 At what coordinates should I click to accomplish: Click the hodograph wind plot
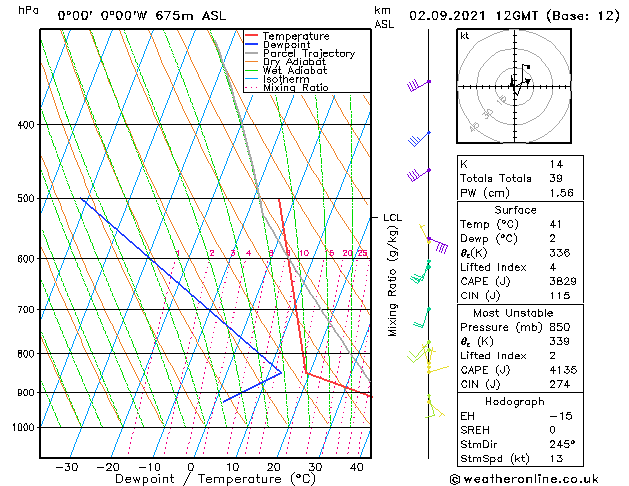(514, 86)
